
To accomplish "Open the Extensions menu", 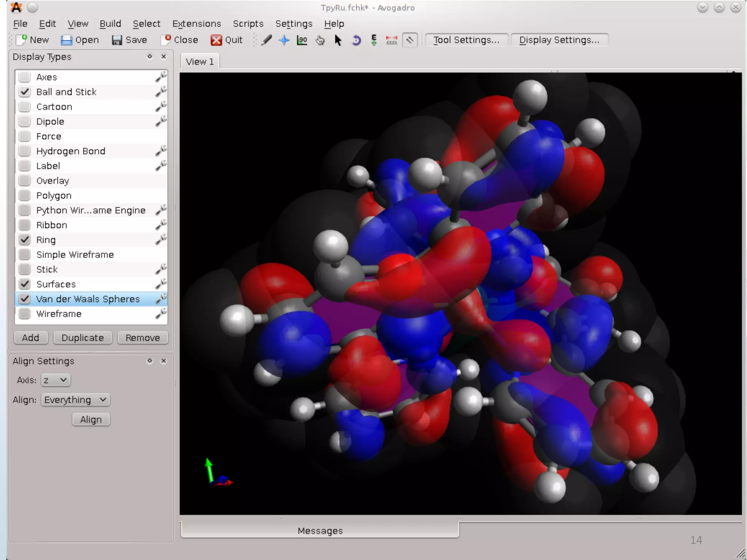I will [196, 24].
